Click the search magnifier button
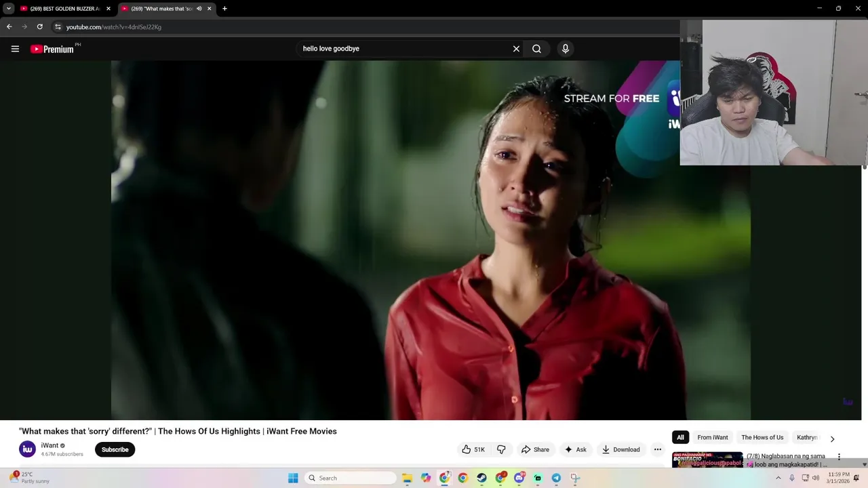 536,49
